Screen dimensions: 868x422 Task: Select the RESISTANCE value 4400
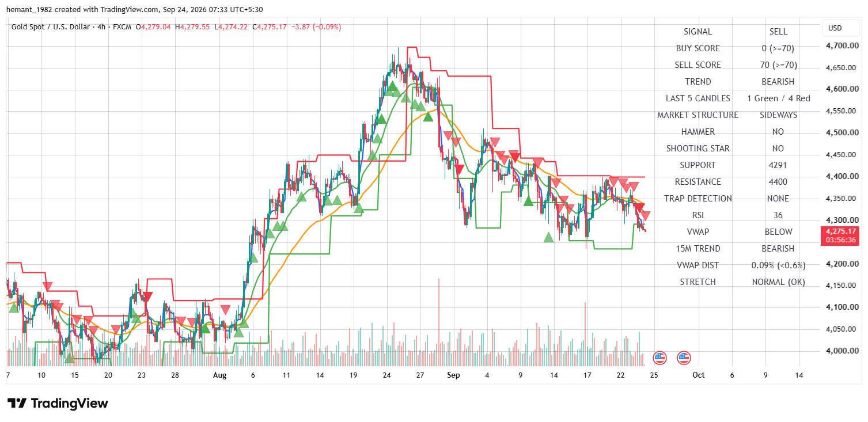point(778,182)
